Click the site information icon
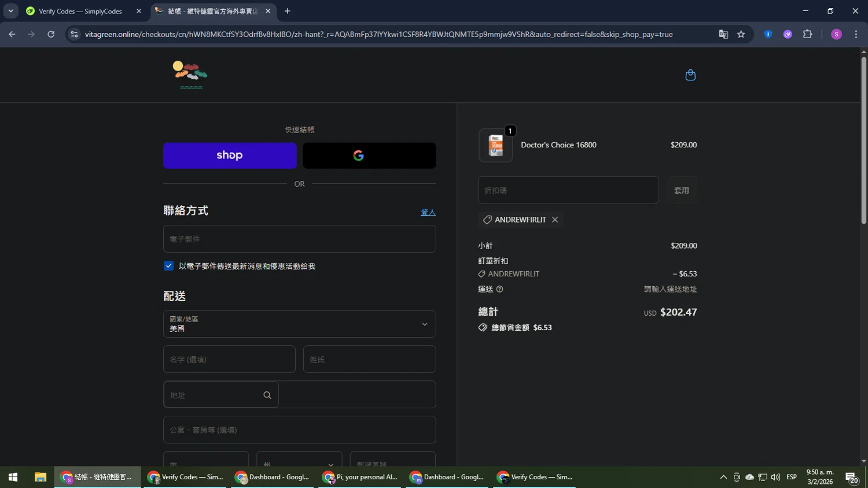This screenshot has height=488, width=868. 74,34
